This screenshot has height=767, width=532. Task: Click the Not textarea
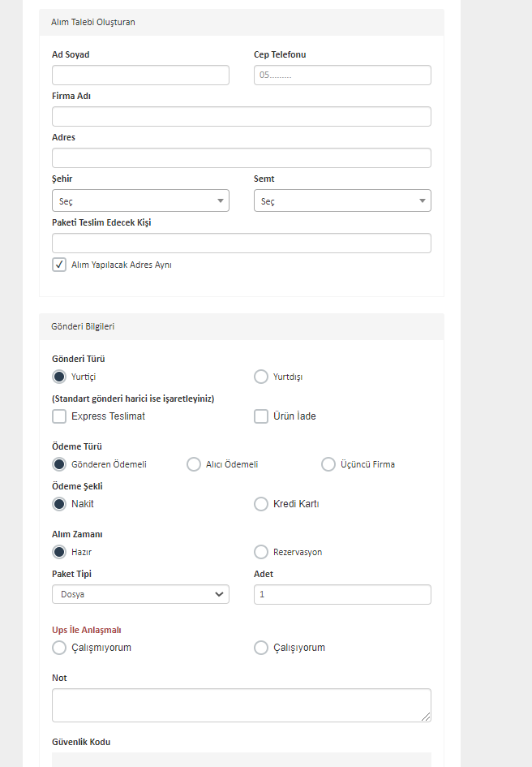click(x=241, y=705)
